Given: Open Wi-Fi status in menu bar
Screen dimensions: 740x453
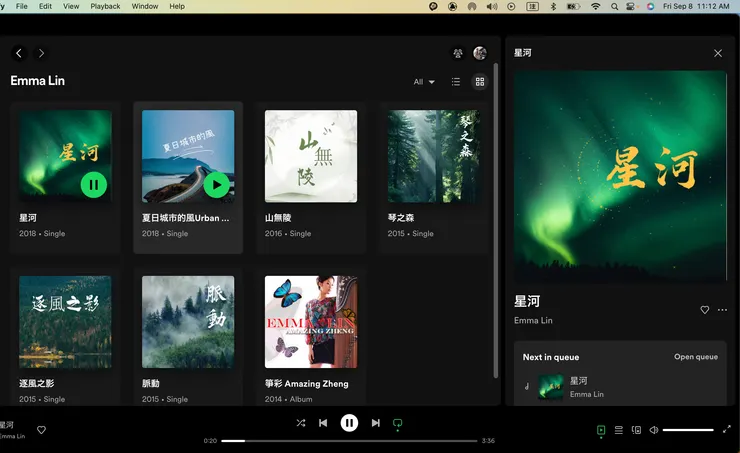Looking at the screenshot, I should [x=596, y=6].
